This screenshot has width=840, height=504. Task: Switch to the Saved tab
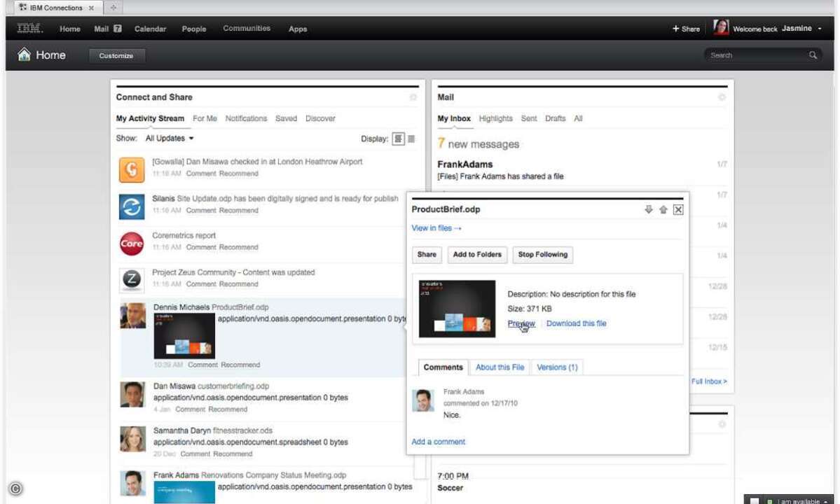[286, 118]
